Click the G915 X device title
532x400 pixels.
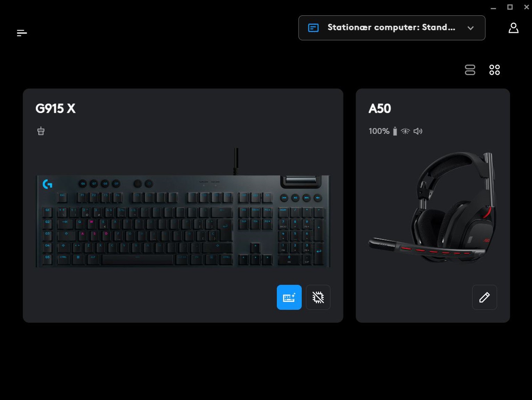56,108
